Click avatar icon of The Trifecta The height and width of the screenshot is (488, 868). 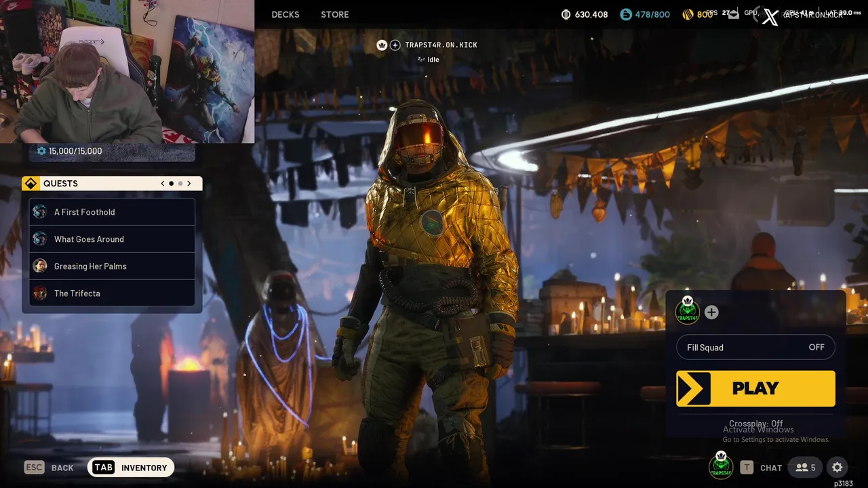click(40, 293)
